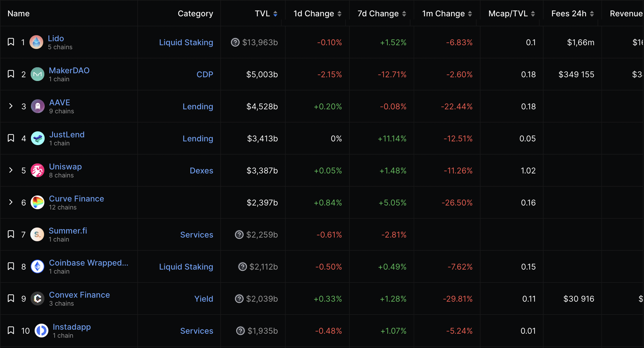Screen dimensions: 644x348
Task: Click the MakerDAO logo icon
Action: coord(37,74)
